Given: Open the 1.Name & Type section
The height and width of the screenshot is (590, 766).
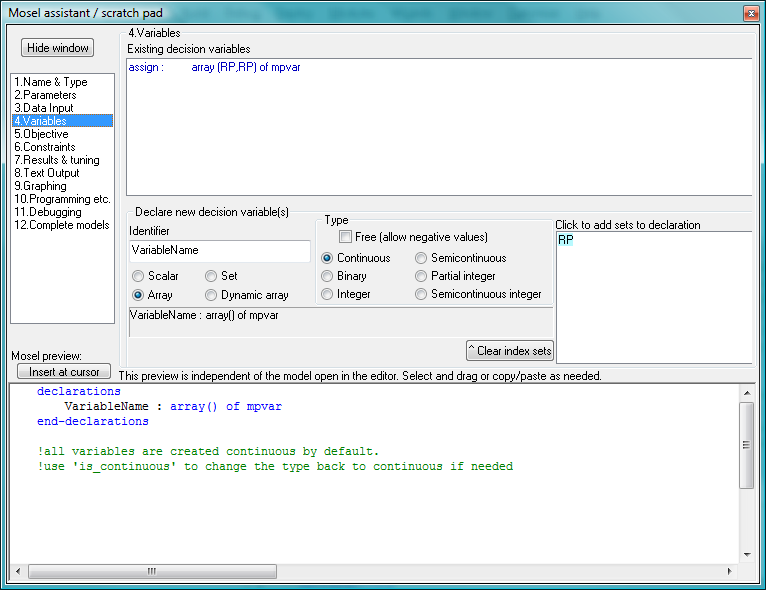Looking at the screenshot, I should click(51, 82).
